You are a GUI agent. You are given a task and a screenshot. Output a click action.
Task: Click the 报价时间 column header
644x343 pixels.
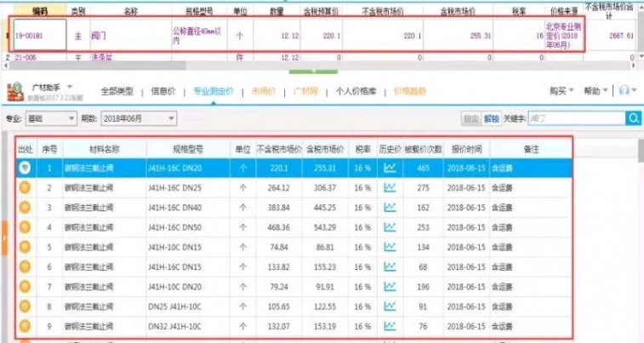[x=466, y=149]
